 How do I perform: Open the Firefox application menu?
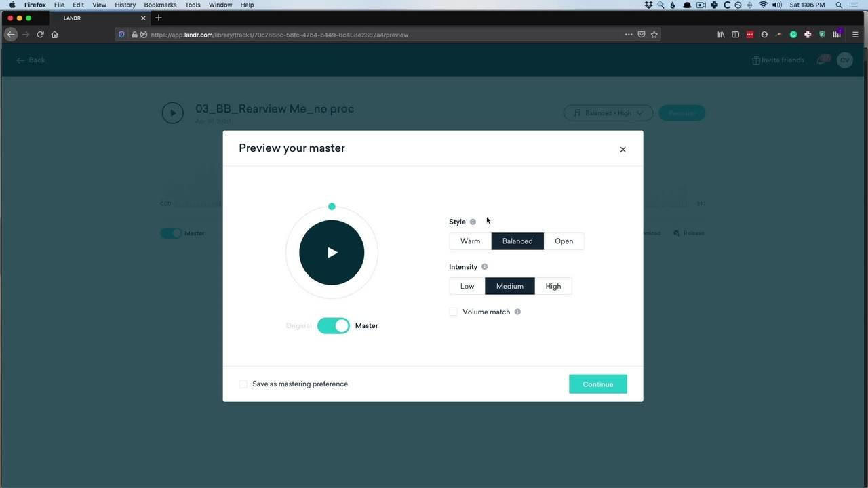click(35, 5)
